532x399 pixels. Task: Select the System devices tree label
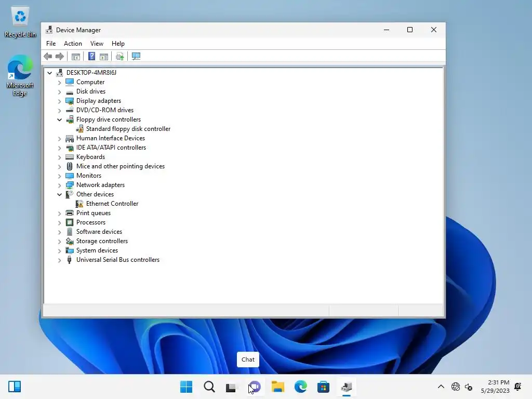[x=97, y=250]
